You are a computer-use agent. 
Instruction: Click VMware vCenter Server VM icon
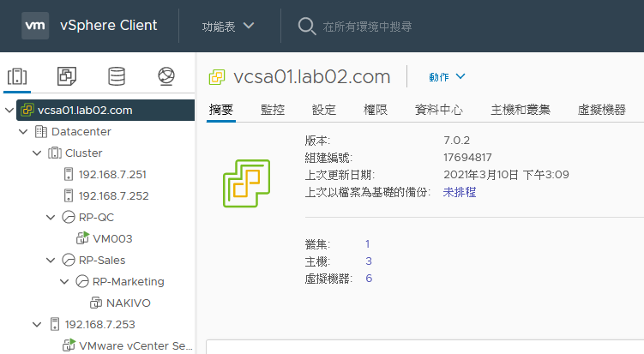(69, 345)
